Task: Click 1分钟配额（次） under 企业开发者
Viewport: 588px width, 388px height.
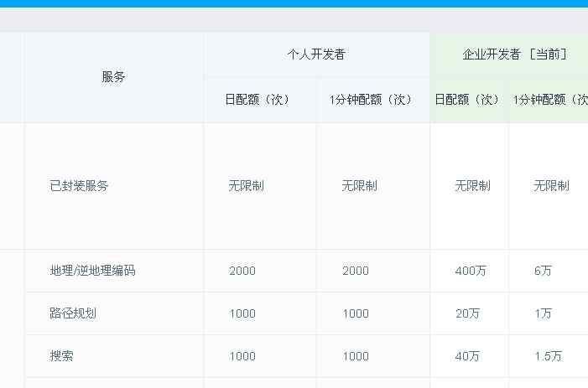Action: 550,100
